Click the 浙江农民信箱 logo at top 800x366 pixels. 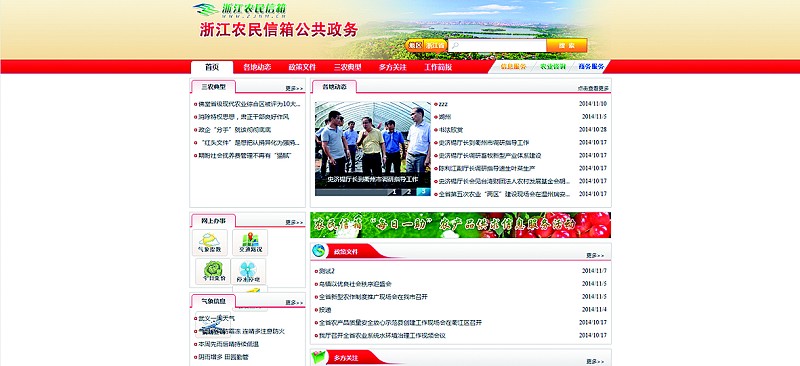pyautogui.click(x=240, y=10)
